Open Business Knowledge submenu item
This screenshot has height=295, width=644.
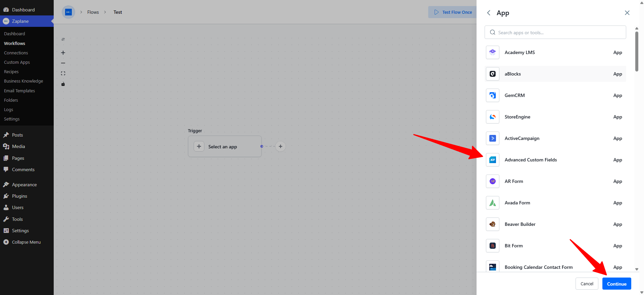point(23,81)
